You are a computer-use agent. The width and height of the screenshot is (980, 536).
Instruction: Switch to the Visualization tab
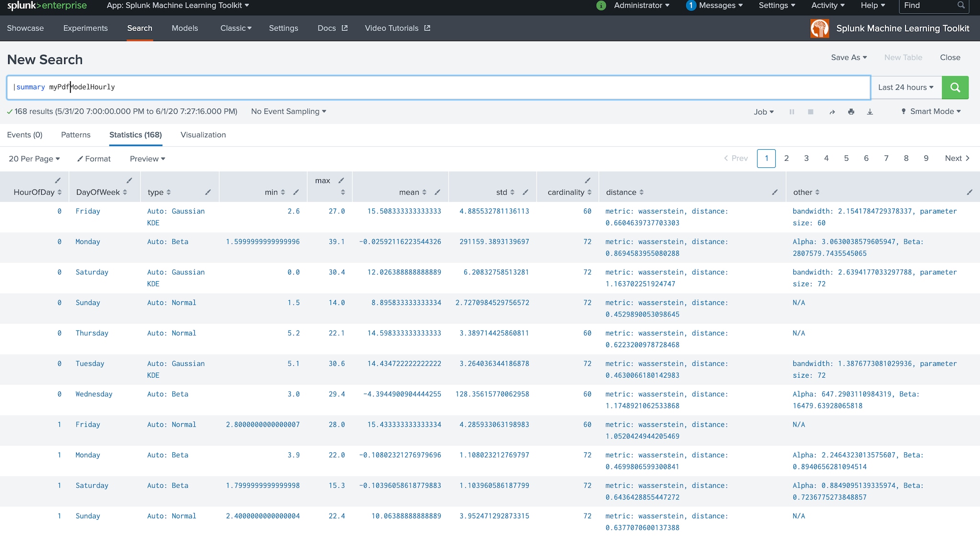[203, 135]
